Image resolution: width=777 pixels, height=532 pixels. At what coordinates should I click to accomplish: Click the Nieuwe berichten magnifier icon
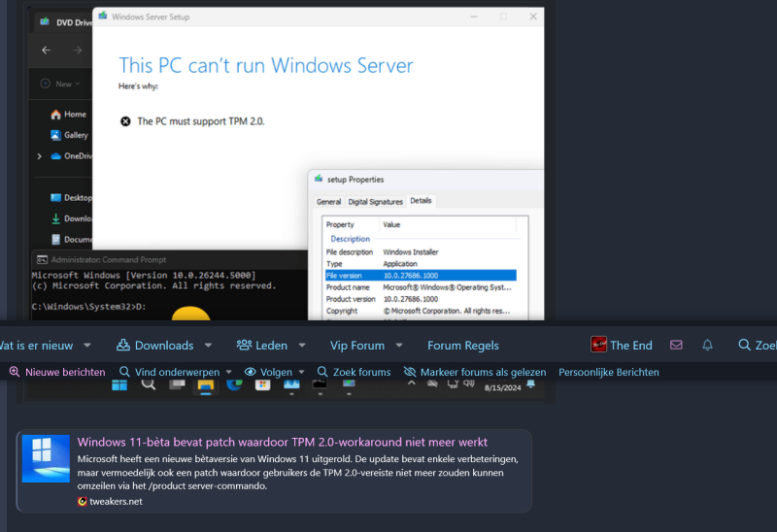(15, 372)
